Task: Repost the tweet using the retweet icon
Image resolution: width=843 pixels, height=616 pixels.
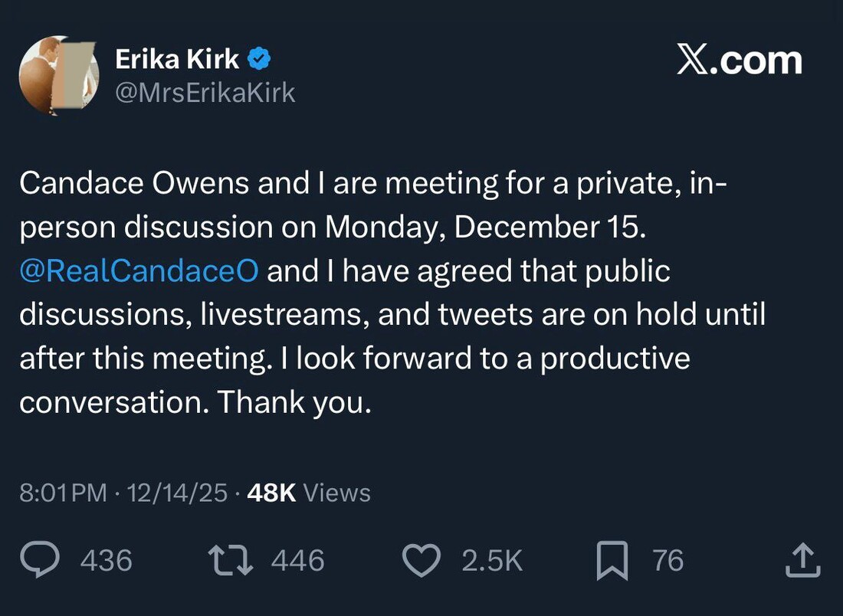Action: click(x=231, y=560)
